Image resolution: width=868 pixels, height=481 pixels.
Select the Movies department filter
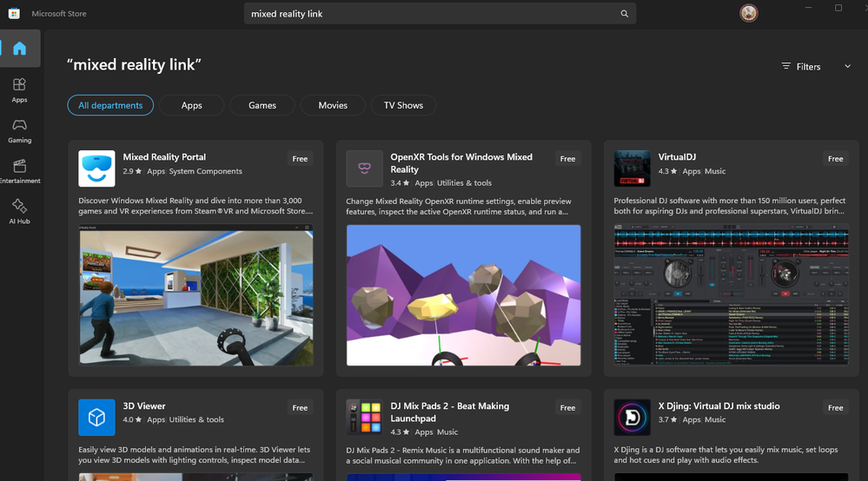coord(333,105)
